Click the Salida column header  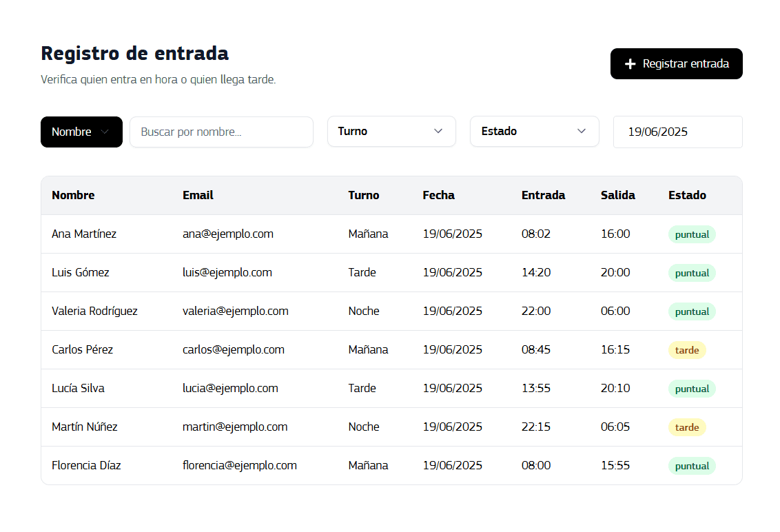(x=618, y=195)
